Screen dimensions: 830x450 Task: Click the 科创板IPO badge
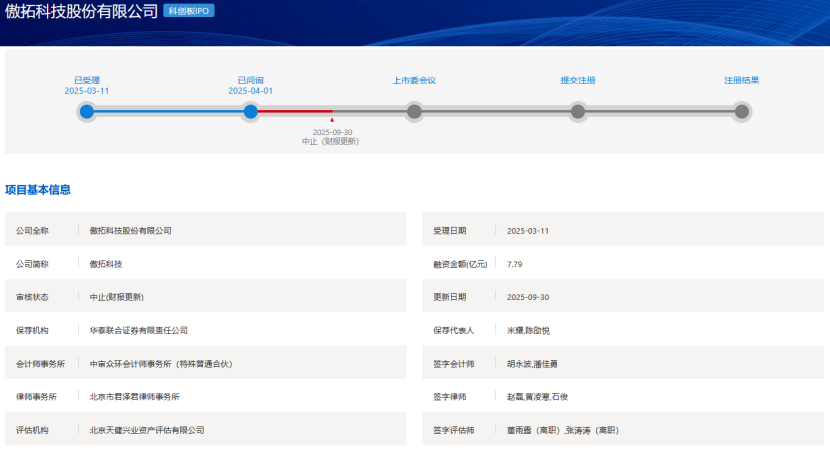point(189,11)
